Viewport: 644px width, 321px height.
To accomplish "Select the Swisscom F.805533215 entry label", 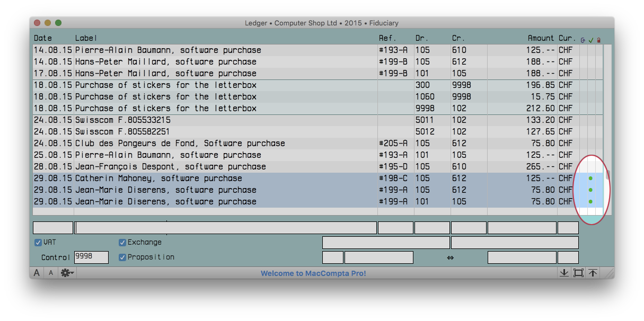I will click(x=123, y=120).
